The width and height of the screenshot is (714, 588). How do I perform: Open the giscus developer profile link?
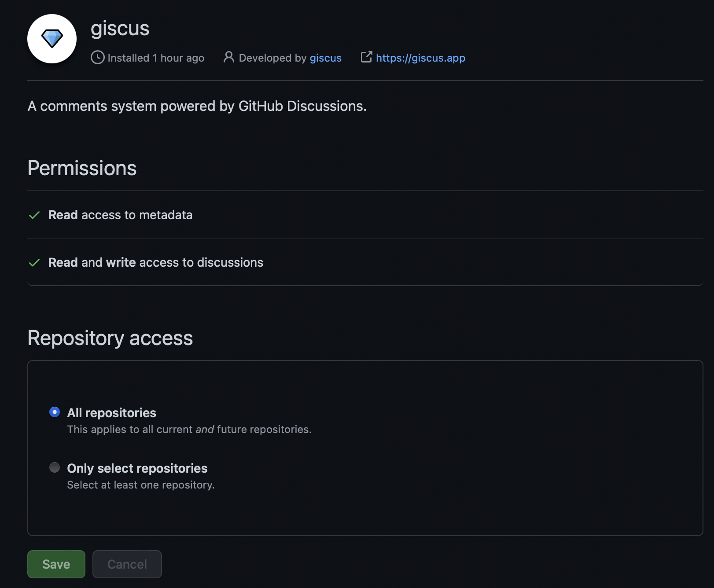(326, 58)
